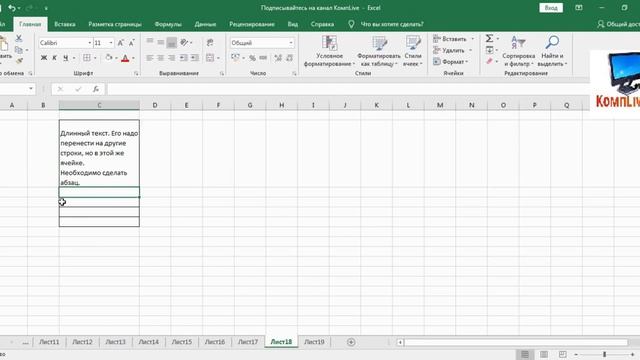Click the Orientation text rotate icon
Viewport: 640px width, 360px height.
click(184, 42)
